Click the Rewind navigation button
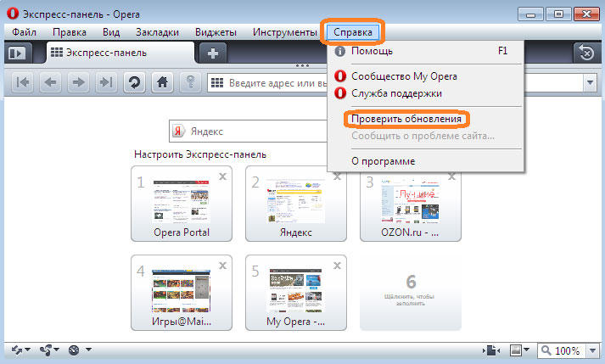This screenshot has height=364, width=605. click(22, 82)
